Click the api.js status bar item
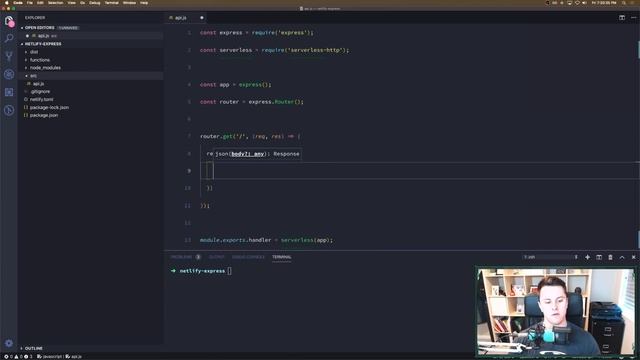640x360 pixels. 74,357
